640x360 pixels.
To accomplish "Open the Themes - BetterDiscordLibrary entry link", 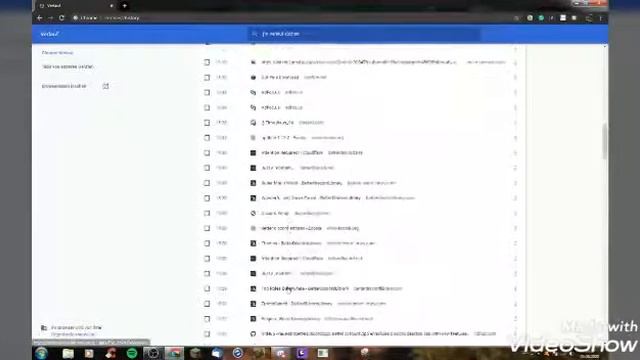I will pos(291,243).
